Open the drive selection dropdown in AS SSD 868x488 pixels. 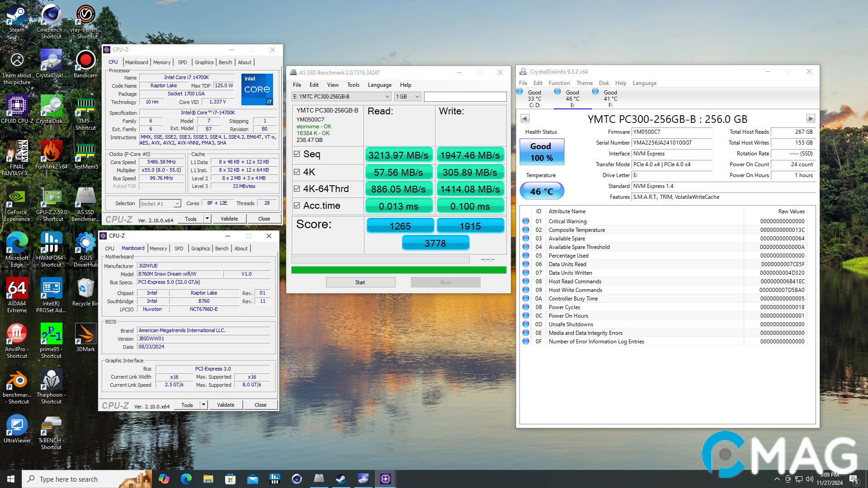387,96
